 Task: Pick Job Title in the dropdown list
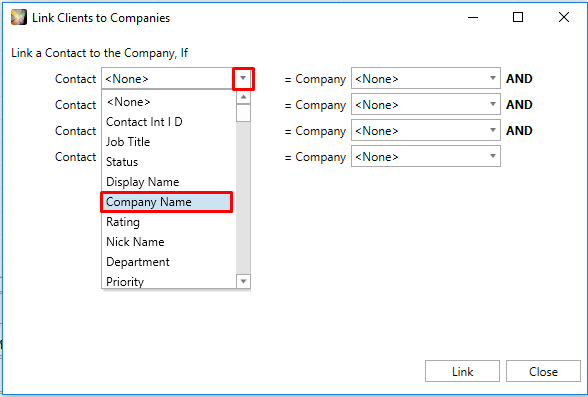coord(169,142)
